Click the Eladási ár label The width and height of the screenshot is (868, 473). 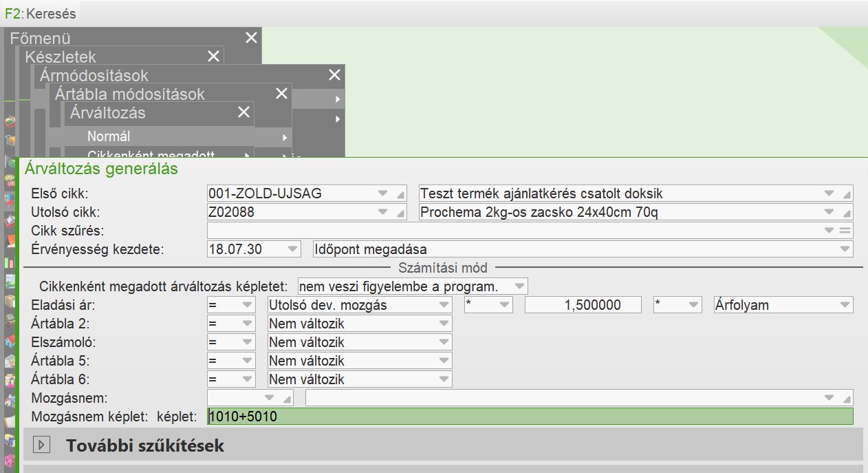point(63,305)
